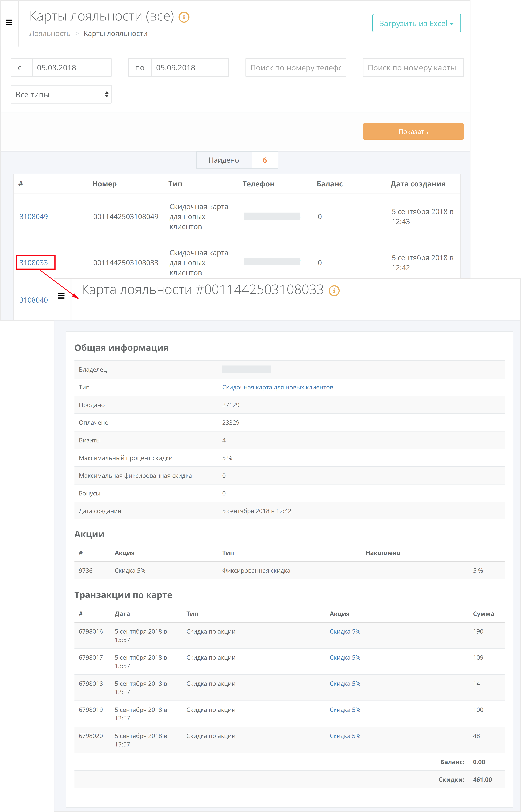Click the found count '6'
Viewport: 521px width, 812px height.
click(265, 160)
